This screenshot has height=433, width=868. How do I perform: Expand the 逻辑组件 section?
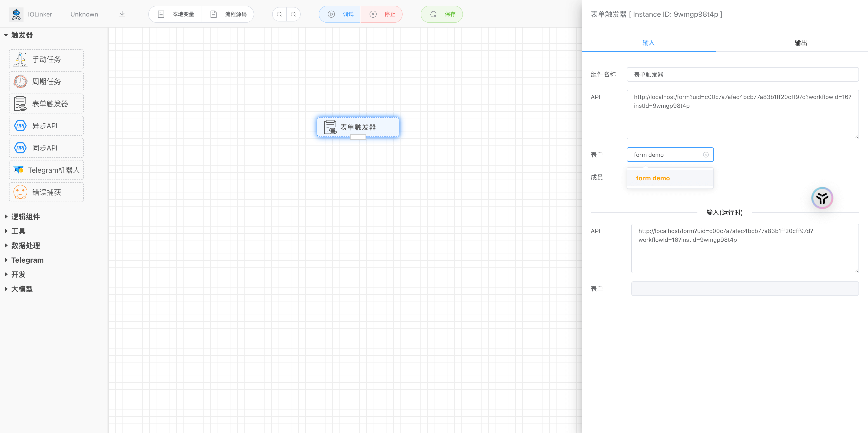coord(25,216)
